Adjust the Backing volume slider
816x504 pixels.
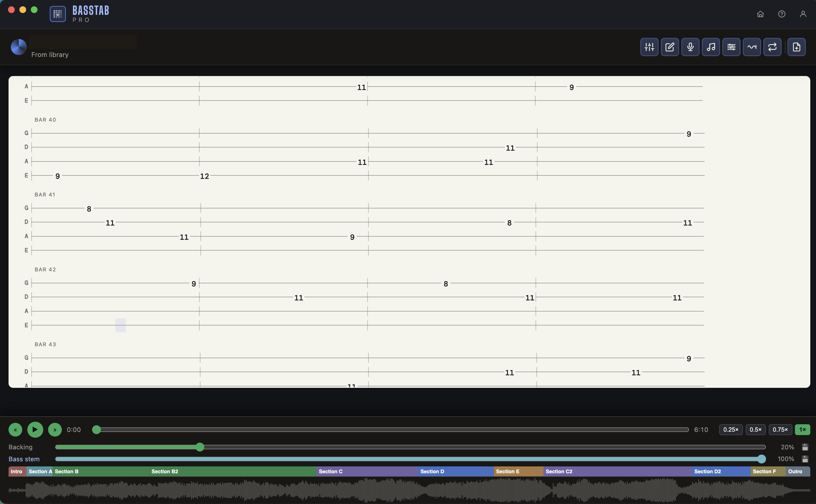coord(411,447)
